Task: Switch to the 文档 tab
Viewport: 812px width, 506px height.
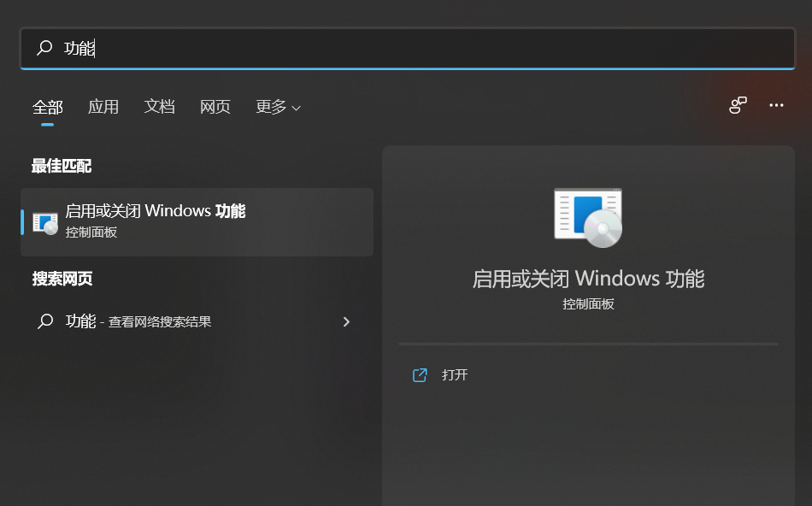Action: click(159, 107)
